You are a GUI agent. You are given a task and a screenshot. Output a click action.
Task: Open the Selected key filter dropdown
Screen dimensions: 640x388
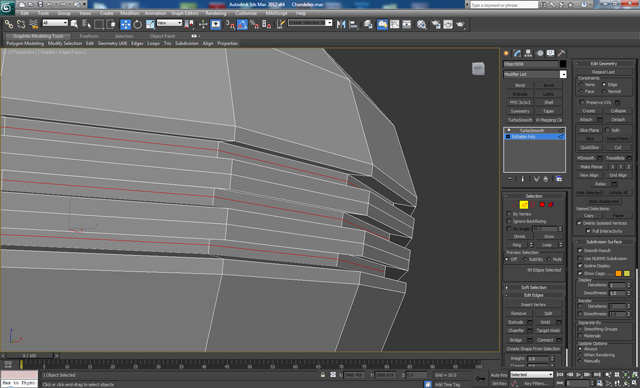[x=531, y=375]
